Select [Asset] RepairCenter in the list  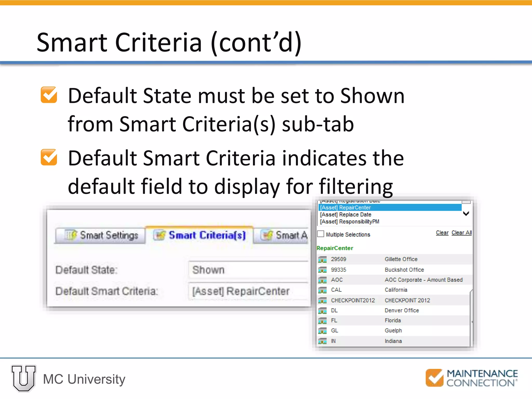pyautogui.click(x=390, y=208)
